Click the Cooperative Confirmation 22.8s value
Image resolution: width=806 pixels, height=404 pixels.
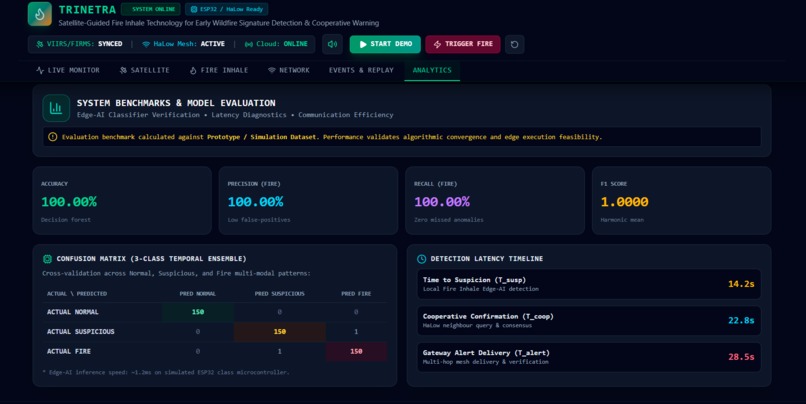[741, 320]
